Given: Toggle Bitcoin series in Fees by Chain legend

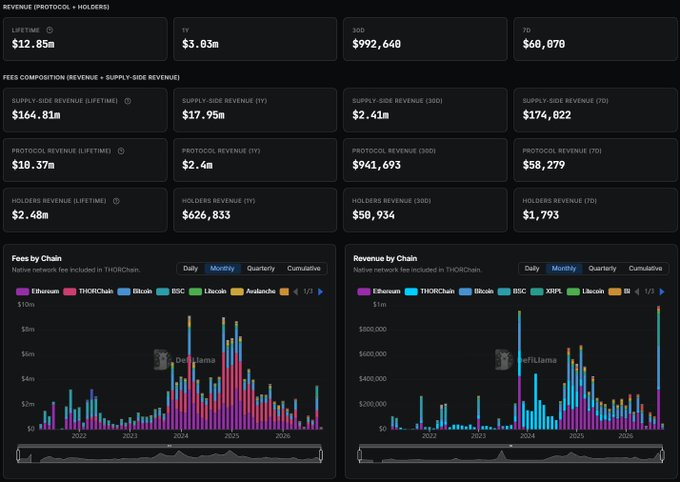Looking at the screenshot, I should [135, 291].
